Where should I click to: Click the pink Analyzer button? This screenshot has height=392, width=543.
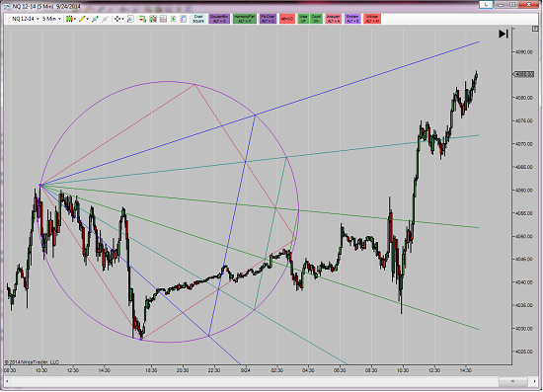pyautogui.click(x=333, y=19)
